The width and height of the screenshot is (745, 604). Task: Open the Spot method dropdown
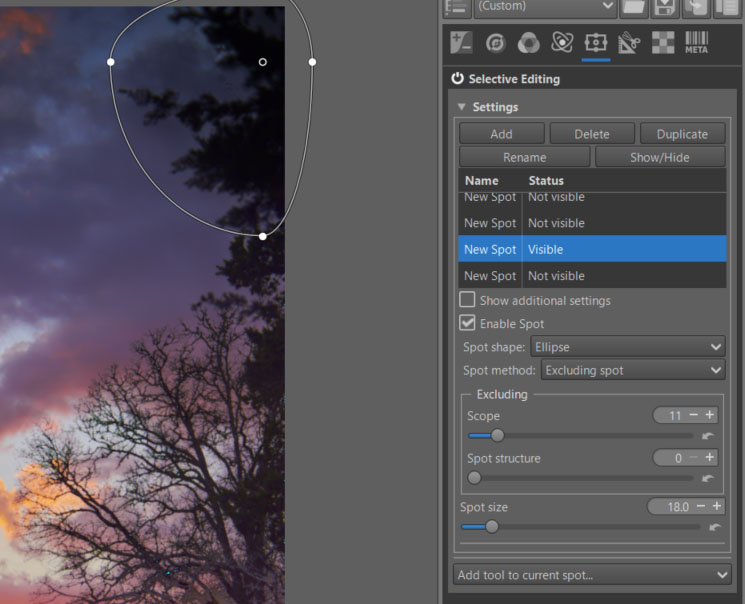click(634, 370)
